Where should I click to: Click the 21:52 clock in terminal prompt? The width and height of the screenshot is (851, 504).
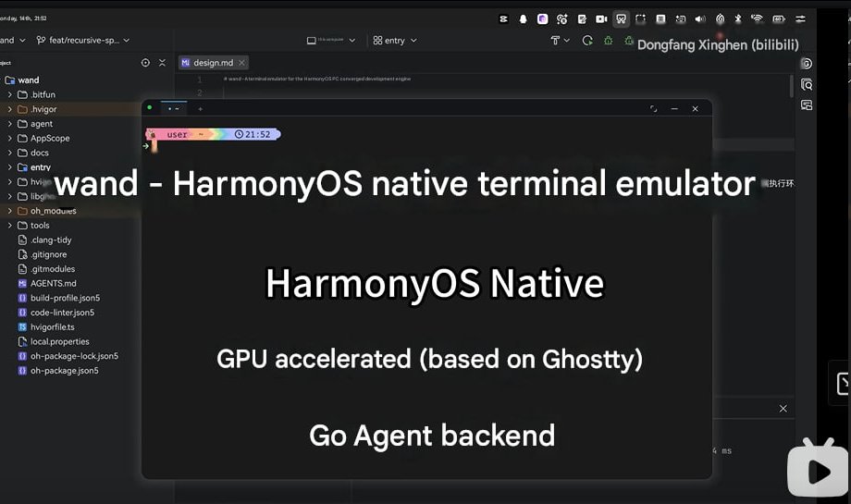(253, 134)
